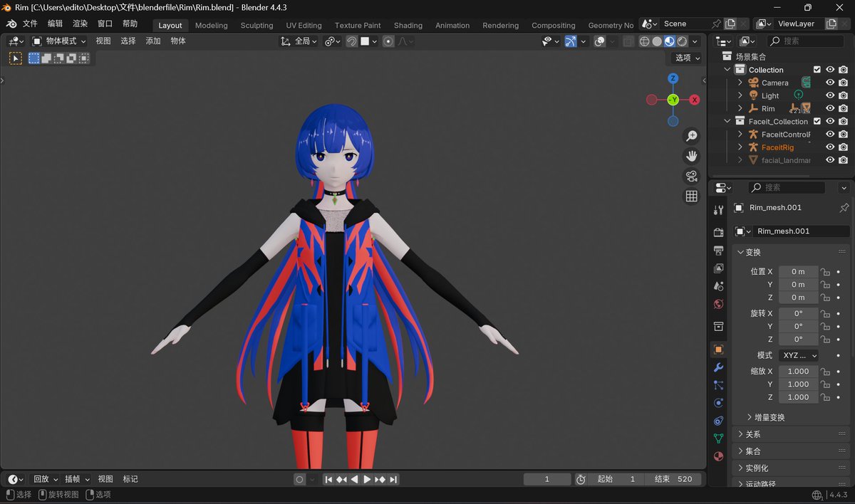The width and height of the screenshot is (855, 504).
Task: Open the 物体模式 object mode dropdown
Action: [59, 41]
